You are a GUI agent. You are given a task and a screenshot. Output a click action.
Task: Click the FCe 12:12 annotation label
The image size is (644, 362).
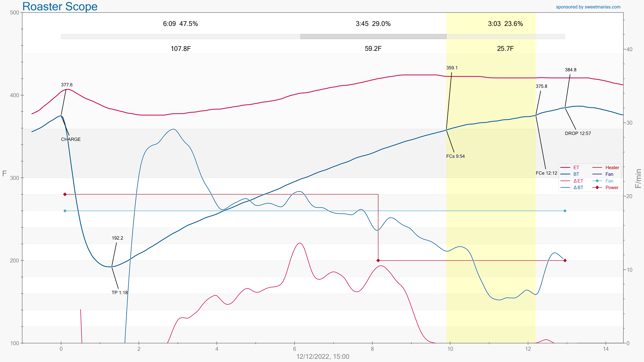coord(546,173)
